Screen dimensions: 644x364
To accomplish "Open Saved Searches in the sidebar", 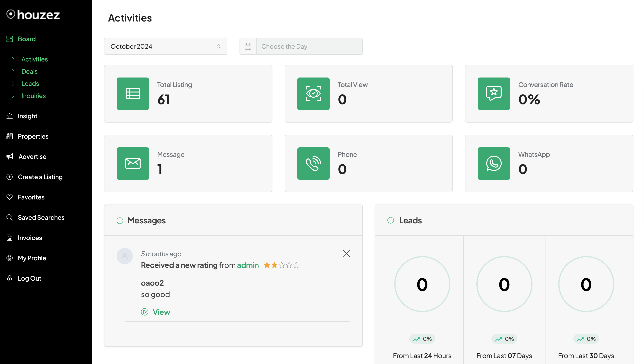I will 41,218.
